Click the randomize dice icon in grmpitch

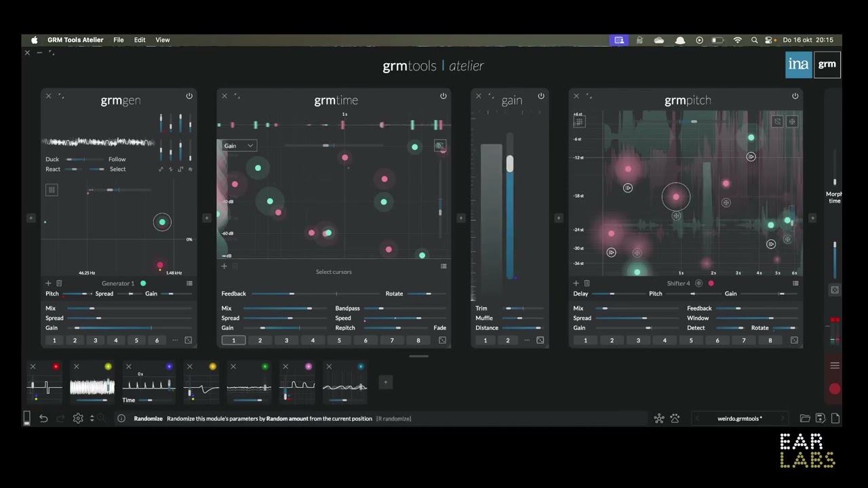click(x=794, y=340)
